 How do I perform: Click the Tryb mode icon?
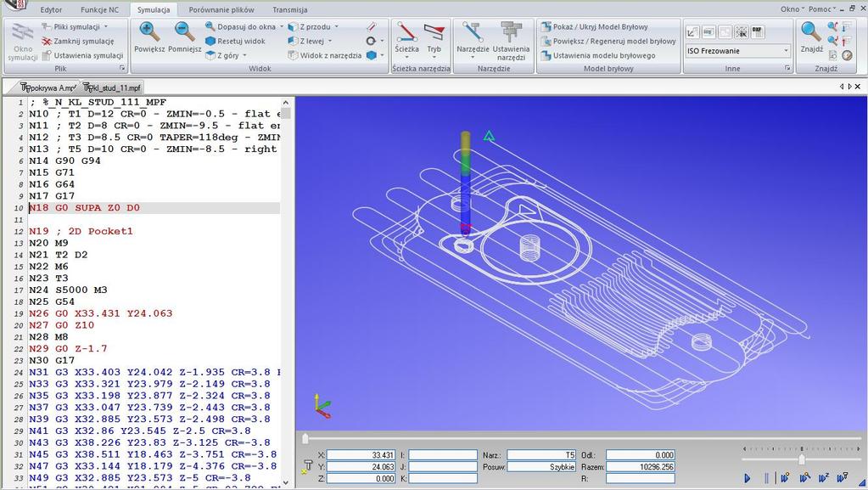coord(434,32)
